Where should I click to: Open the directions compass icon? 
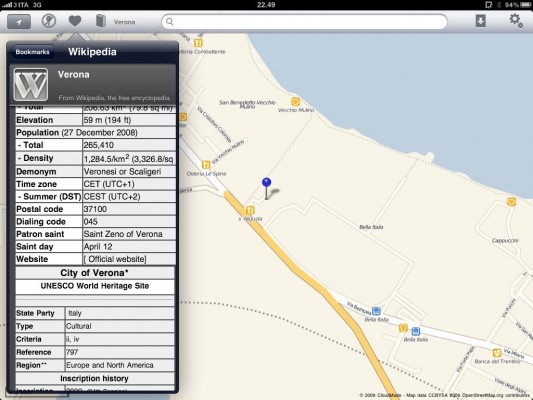coord(49,21)
